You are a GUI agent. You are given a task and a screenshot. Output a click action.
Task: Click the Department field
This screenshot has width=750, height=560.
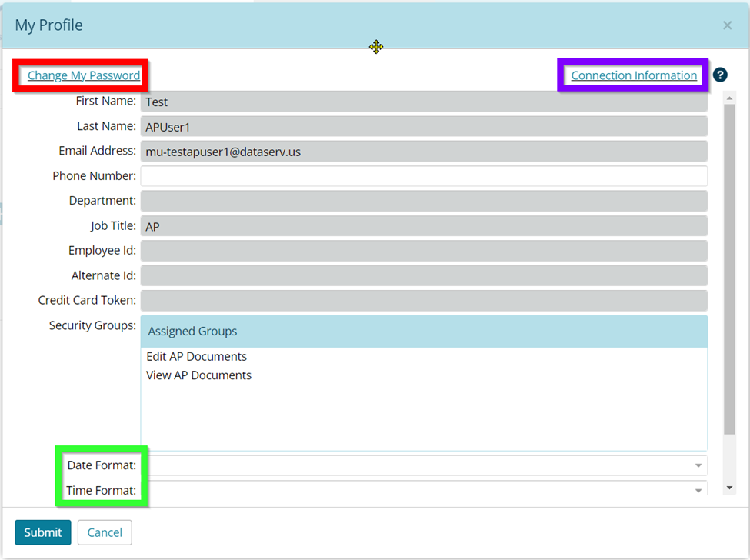(x=423, y=201)
